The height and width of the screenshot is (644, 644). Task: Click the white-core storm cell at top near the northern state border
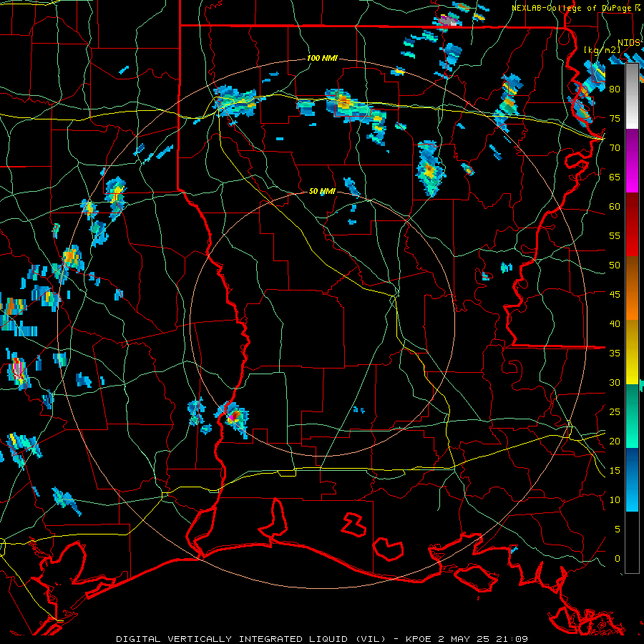[x=449, y=21]
